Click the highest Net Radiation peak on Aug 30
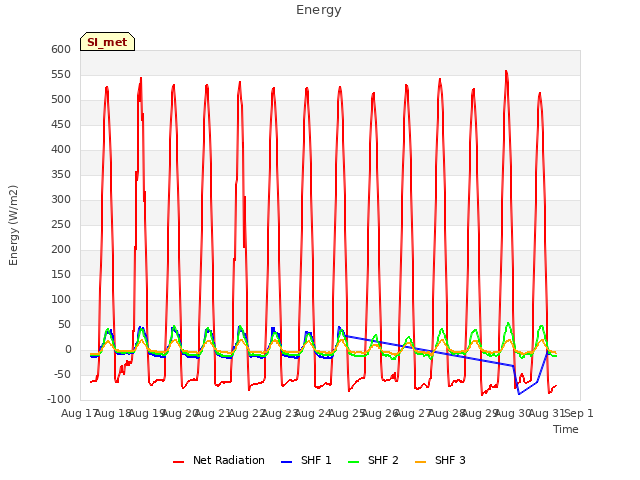640x480 pixels. (506, 71)
